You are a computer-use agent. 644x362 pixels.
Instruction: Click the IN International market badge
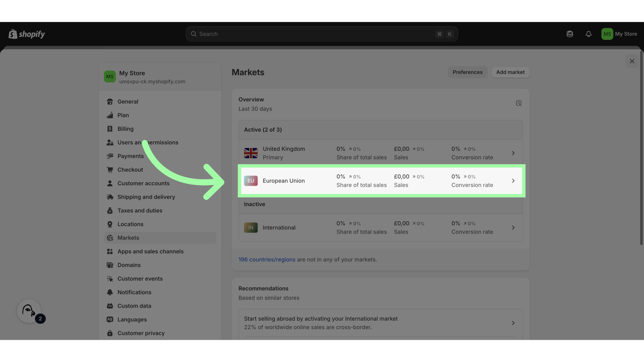[x=251, y=228]
